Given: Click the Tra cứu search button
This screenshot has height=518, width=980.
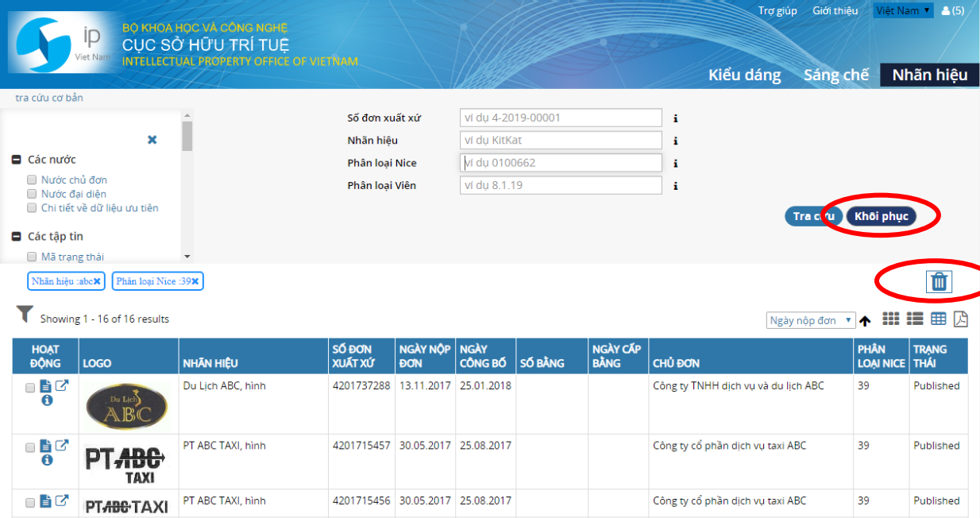Looking at the screenshot, I should click(x=813, y=216).
